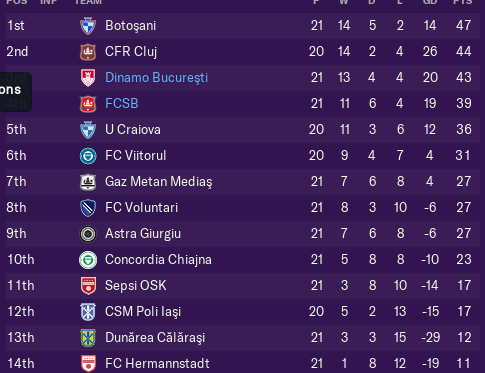
Task: Click the FC Voluntari blue shield badge
Action: (x=88, y=208)
